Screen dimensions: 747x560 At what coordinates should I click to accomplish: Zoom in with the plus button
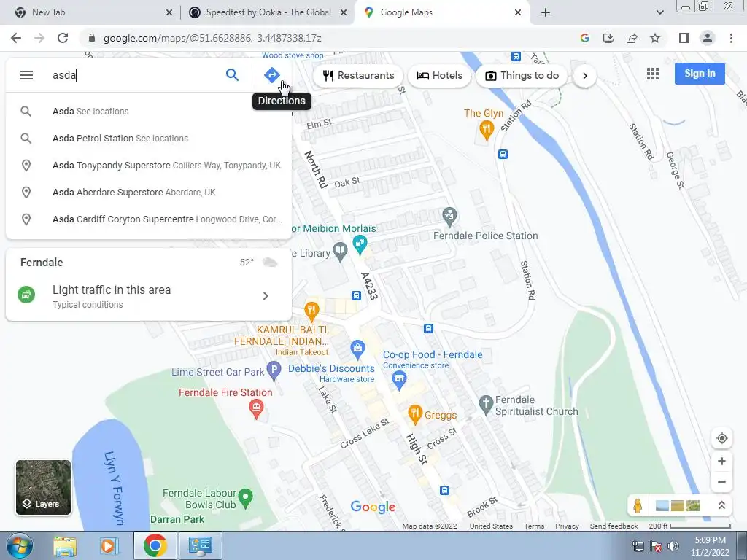click(721, 461)
